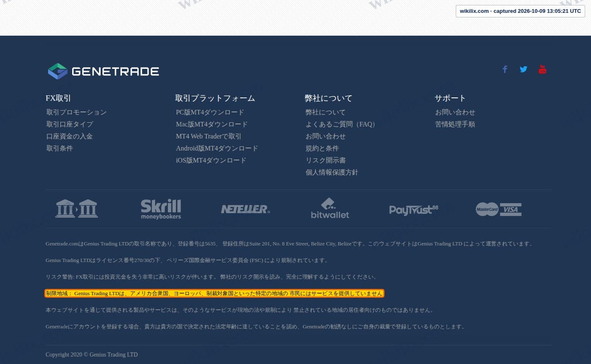
Task: Open the Facebook social icon
Action: [x=505, y=69]
